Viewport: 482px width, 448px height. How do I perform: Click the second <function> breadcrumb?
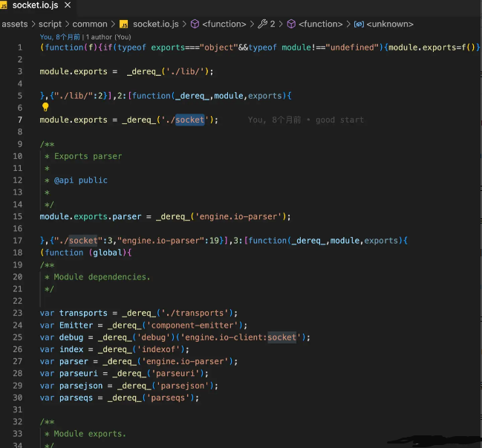(320, 24)
